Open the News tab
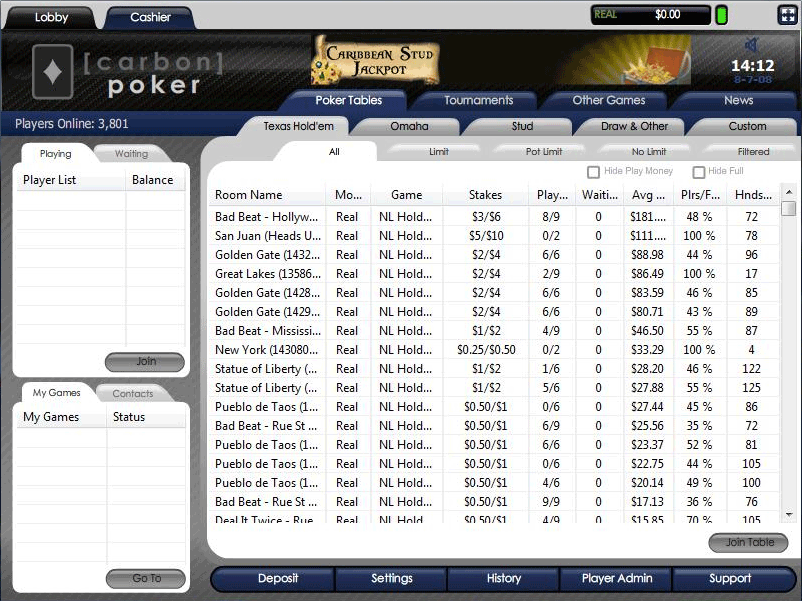This screenshot has height=601, width=802. point(738,100)
